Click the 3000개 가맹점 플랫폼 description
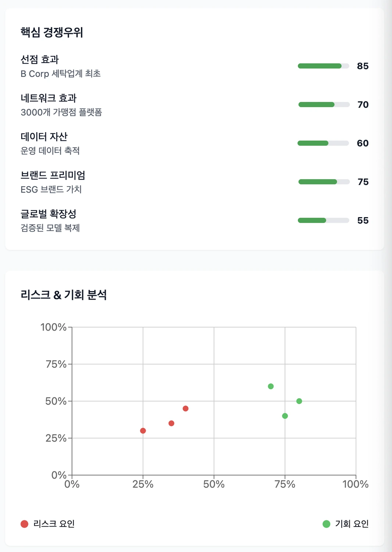392x552 pixels. point(61,112)
